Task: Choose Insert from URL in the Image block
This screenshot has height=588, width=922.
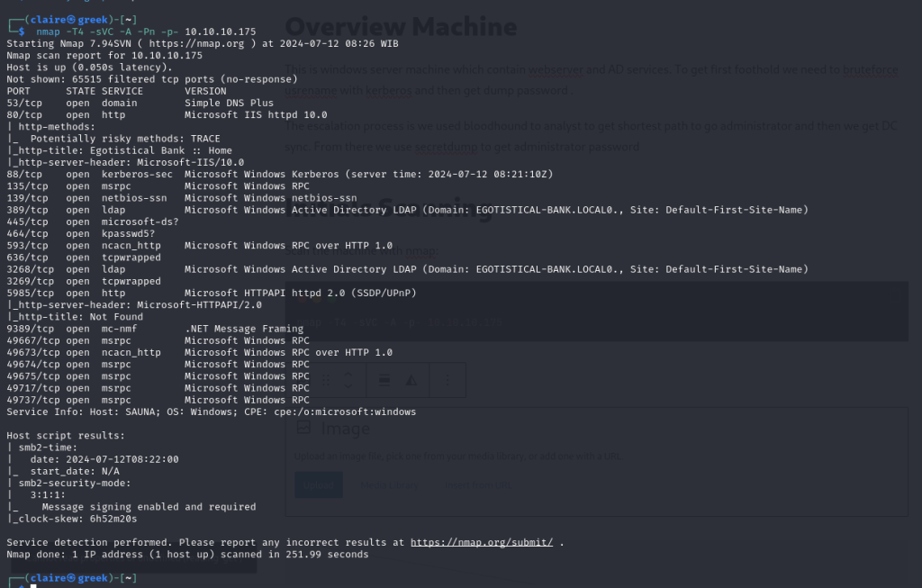Action: tap(478, 485)
